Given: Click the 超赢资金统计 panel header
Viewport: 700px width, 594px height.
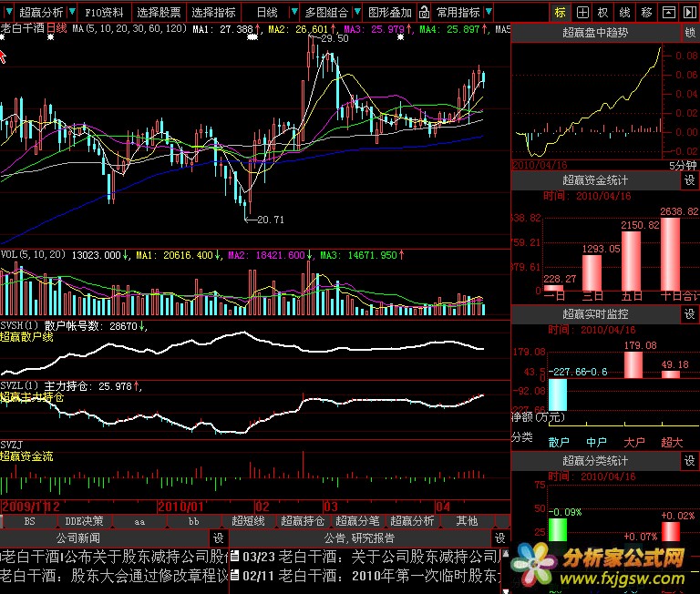Looking at the screenshot, I should click(595, 180).
